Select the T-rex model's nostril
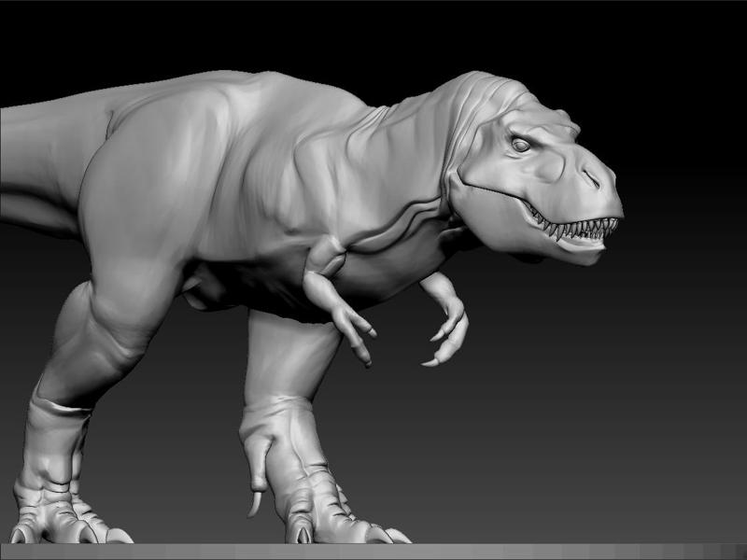The width and height of the screenshot is (747, 560). pyautogui.click(x=592, y=178)
